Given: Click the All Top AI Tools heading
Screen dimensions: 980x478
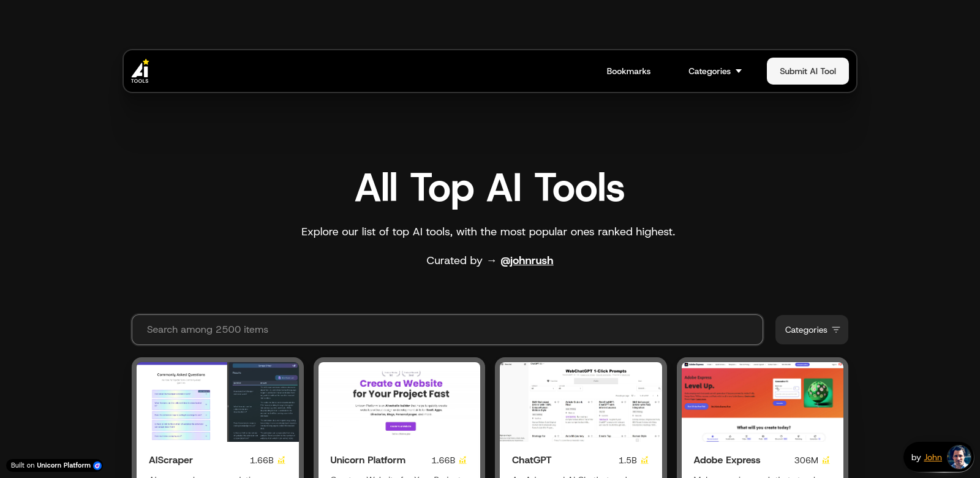Looking at the screenshot, I should 490,188.
